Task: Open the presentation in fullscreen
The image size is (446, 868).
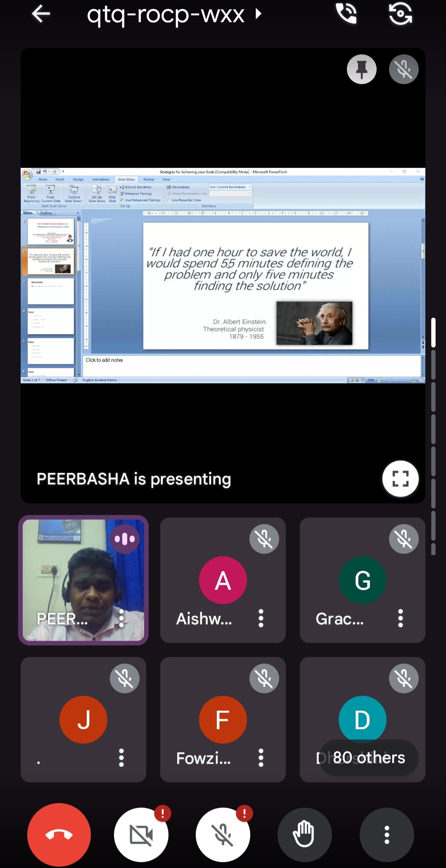Action: click(400, 479)
